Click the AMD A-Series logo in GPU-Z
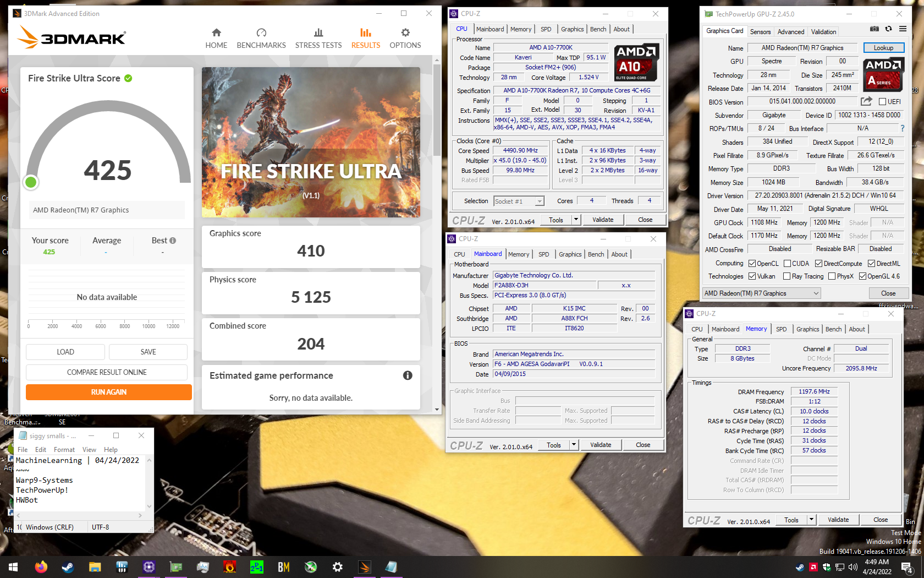Screen dimensions: 924x578 [883, 74]
